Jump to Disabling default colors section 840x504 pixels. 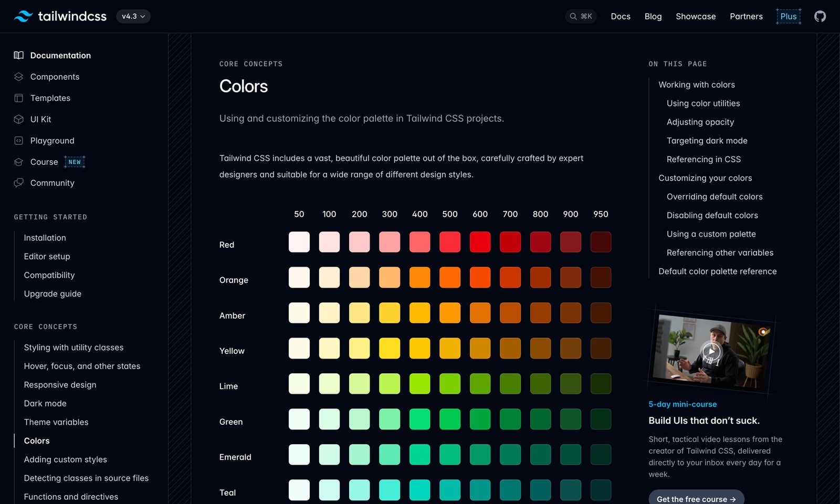pyautogui.click(x=712, y=215)
